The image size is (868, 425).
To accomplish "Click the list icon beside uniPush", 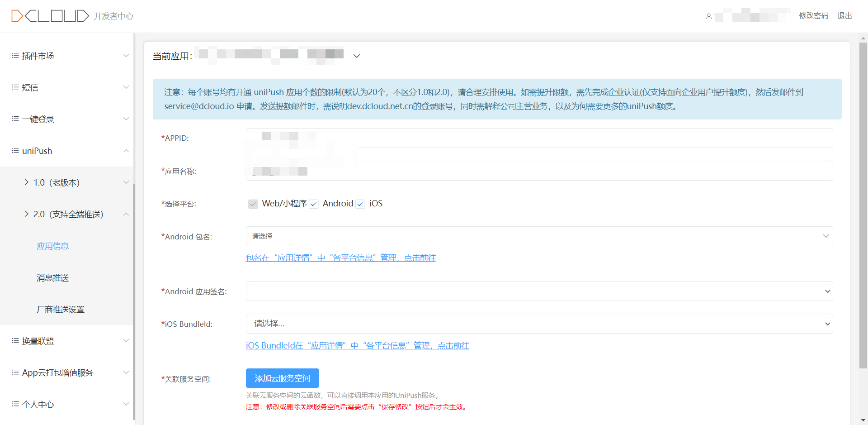I will [15, 151].
